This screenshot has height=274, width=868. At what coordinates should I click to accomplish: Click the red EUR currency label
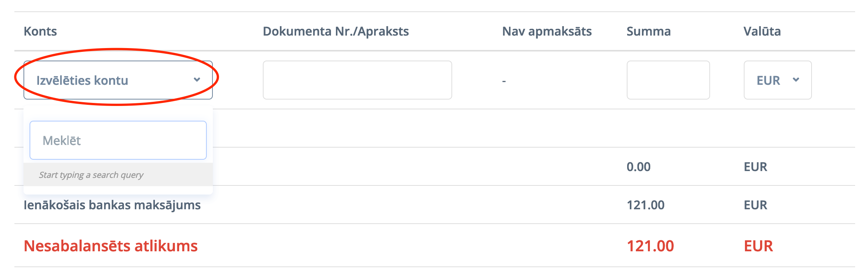pyautogui.click(x=758, y=246)
